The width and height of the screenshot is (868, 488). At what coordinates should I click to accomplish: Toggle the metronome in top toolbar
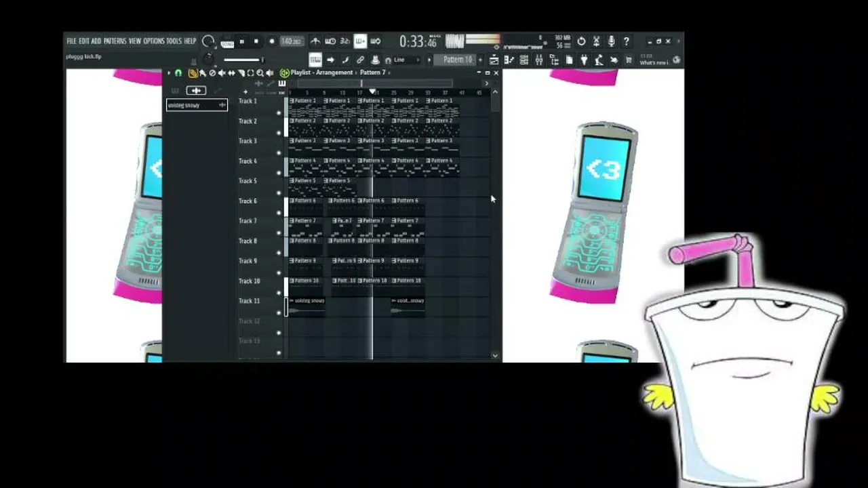point(315,41)
